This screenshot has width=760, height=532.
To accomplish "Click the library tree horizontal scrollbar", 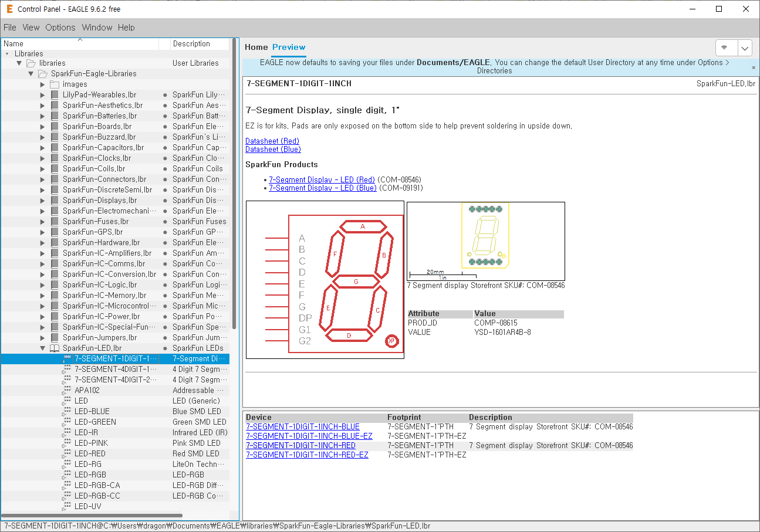I will click(x=93, y=516).
